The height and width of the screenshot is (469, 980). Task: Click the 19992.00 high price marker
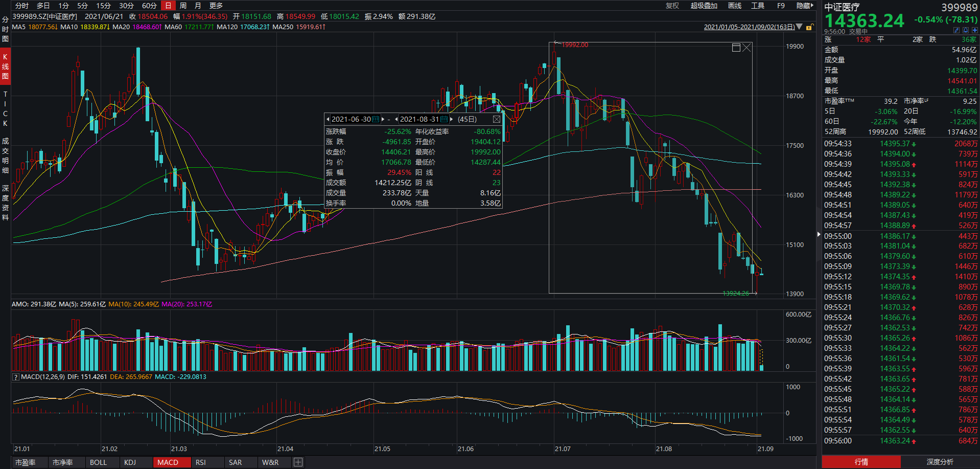coord(575,45)
